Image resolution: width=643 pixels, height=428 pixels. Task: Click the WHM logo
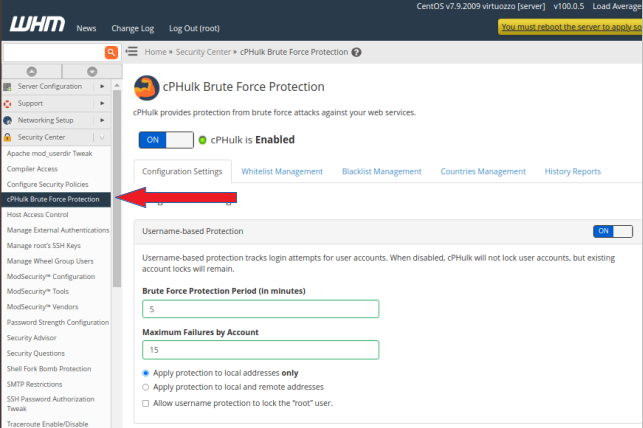point(37,25)
